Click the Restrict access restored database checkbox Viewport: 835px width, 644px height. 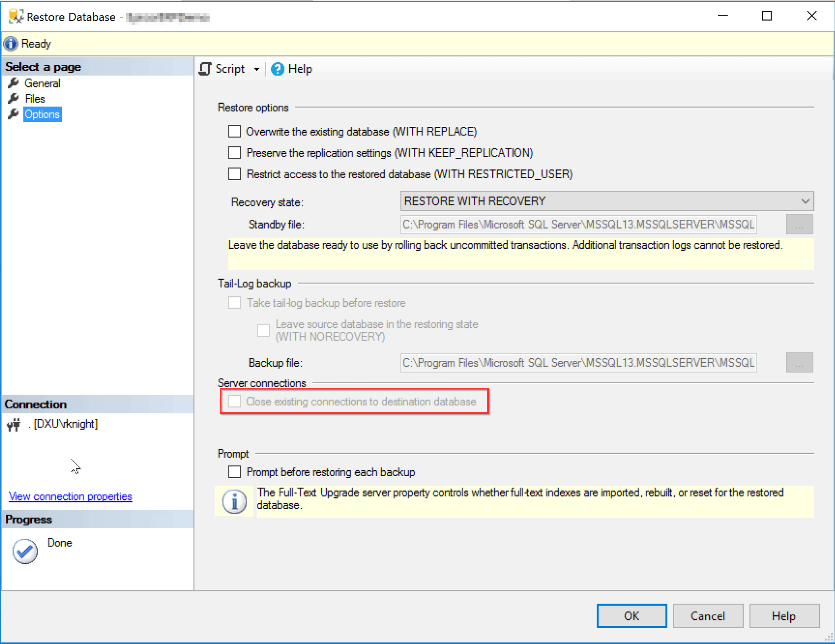234,174
